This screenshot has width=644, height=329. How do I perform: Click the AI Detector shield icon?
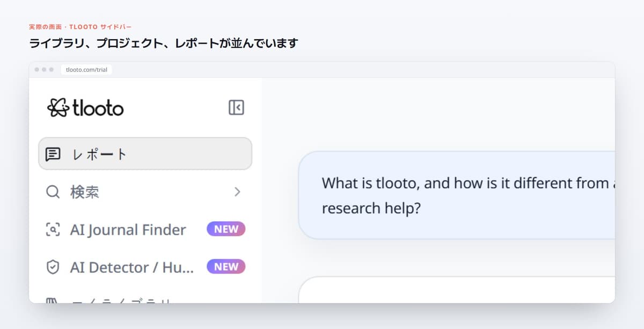pos(53,267)
